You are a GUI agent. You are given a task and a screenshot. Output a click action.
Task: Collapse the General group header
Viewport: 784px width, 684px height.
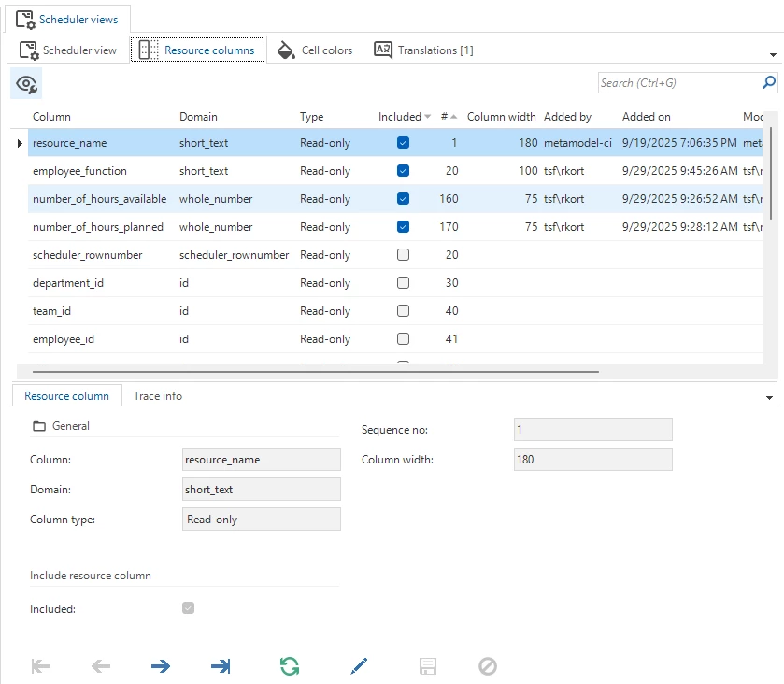[62, 426]
